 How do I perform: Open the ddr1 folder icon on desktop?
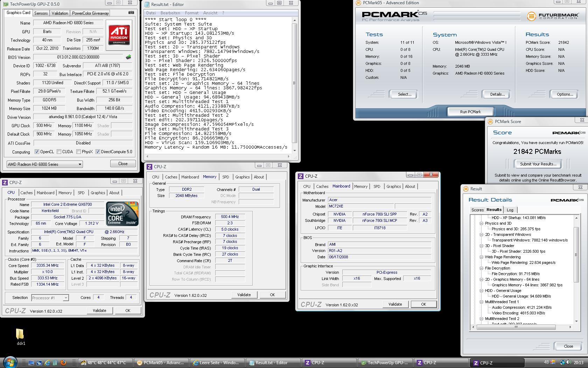coord(20,334)
